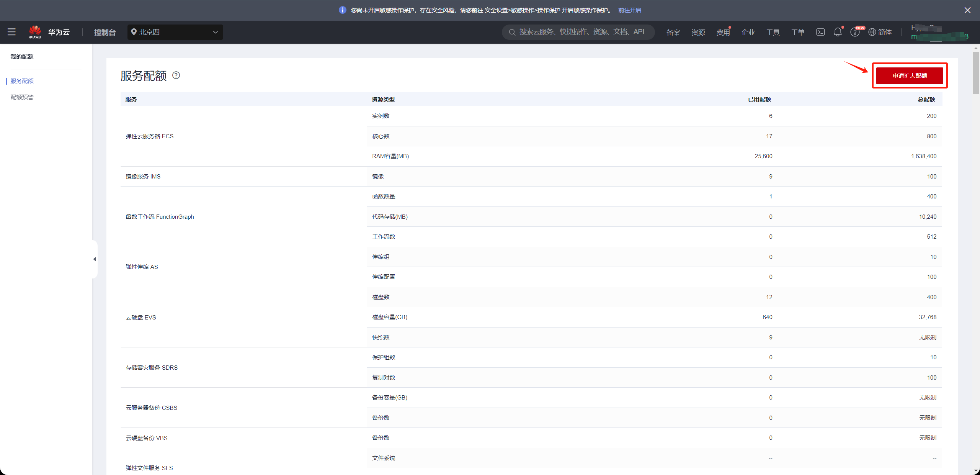Click the vertical page scrollbar
Image resolution: width=980 pixels, height=475 pixels.
tap(976, 73)
